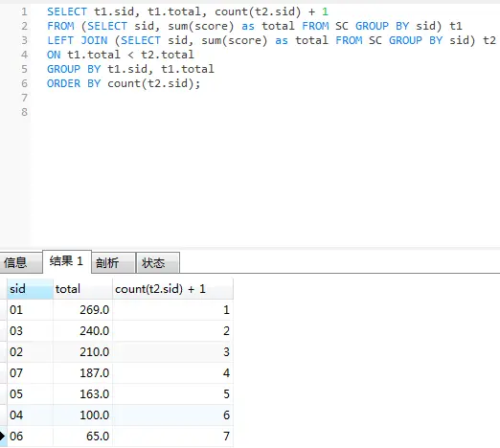The width and height of the screenshot is (500, 448).
Task: Click the current row arrow indicator beside 06
Action: tap(3, 436)
